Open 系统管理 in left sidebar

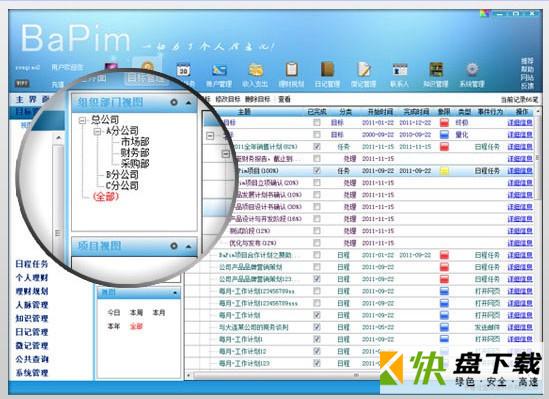coord(32,373)
